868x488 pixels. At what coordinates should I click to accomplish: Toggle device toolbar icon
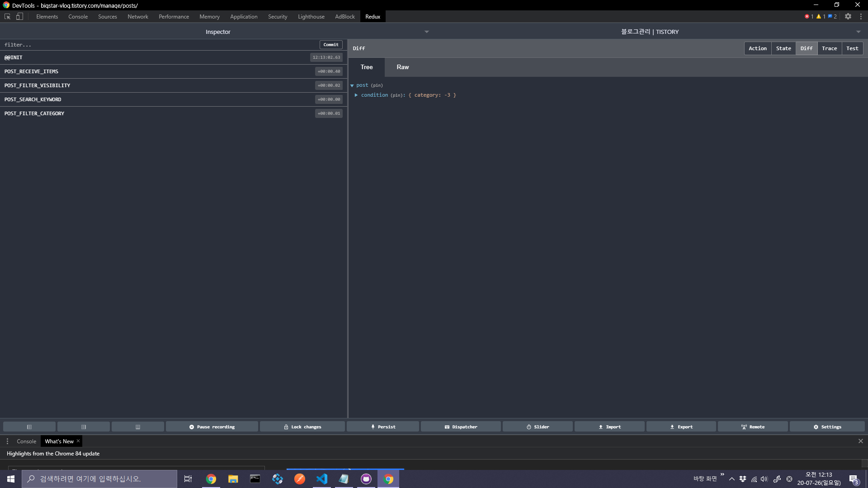(19, 16)
